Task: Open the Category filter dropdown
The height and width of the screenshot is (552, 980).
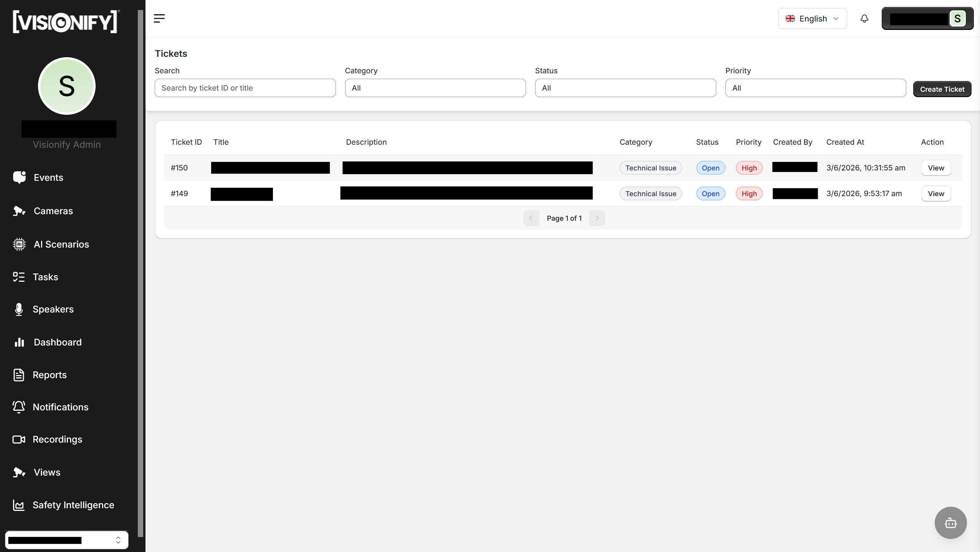Action: (x=435, y=88)
